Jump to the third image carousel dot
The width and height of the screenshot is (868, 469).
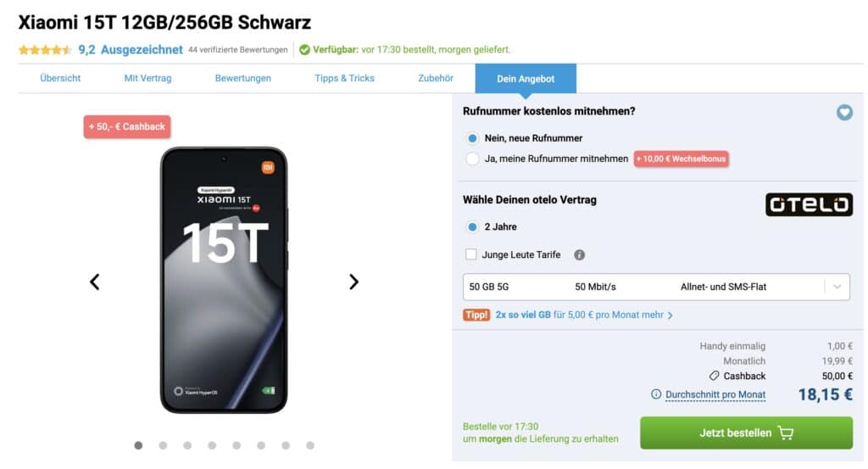click(187, 445)
